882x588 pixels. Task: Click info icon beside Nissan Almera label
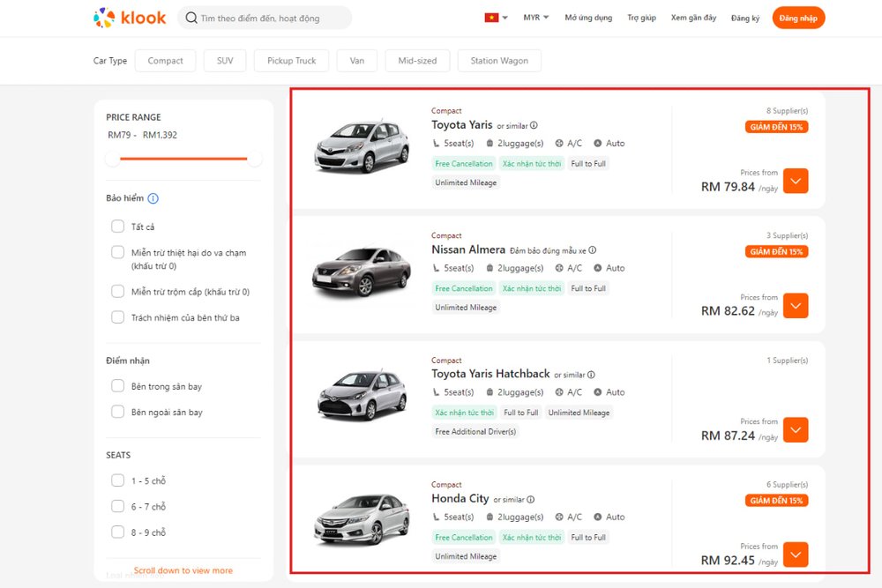tap(592, 250)
